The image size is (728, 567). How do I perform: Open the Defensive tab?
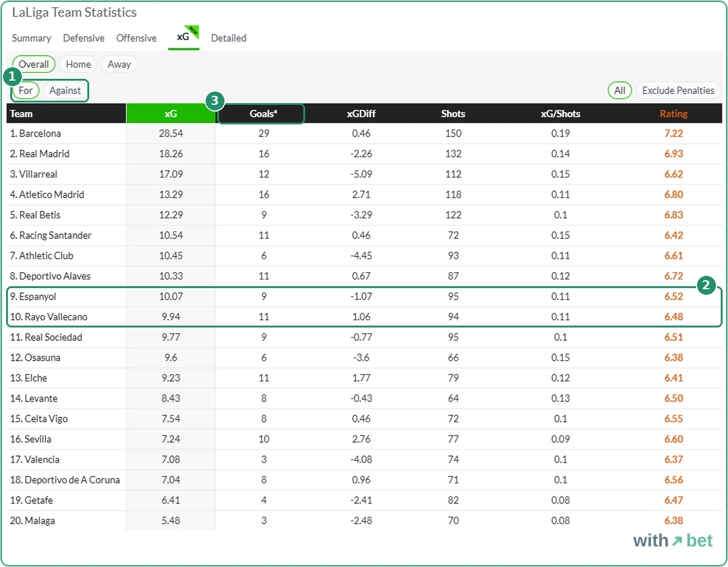tap(84, 38)
